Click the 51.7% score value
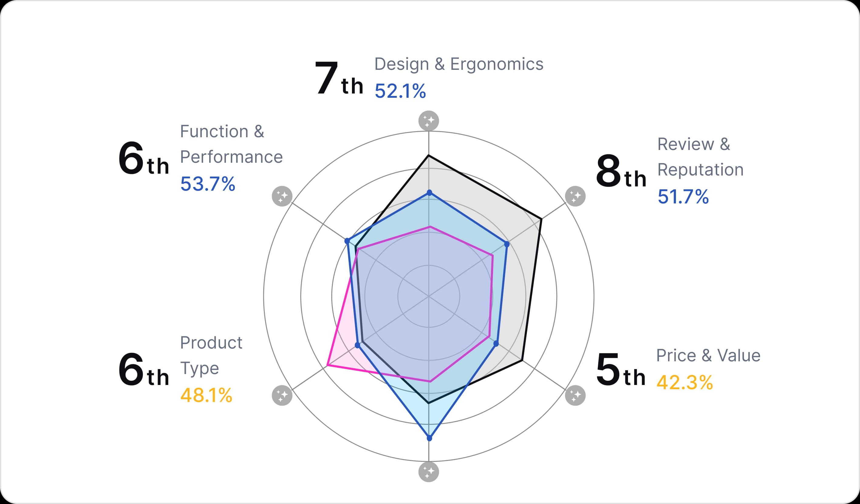 [x=683, y=197]
